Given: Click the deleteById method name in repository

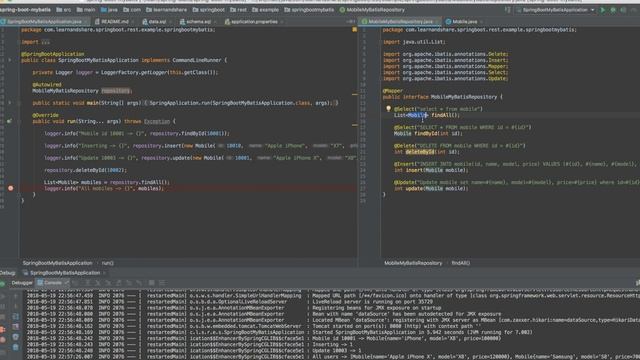Looking at the screenshot, I should 420,152.
